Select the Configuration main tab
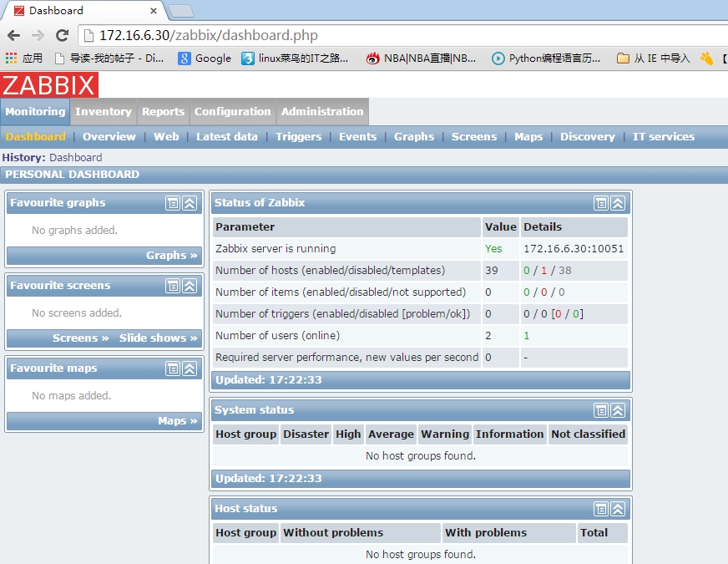The image size is (728, 564). [233, 111]
